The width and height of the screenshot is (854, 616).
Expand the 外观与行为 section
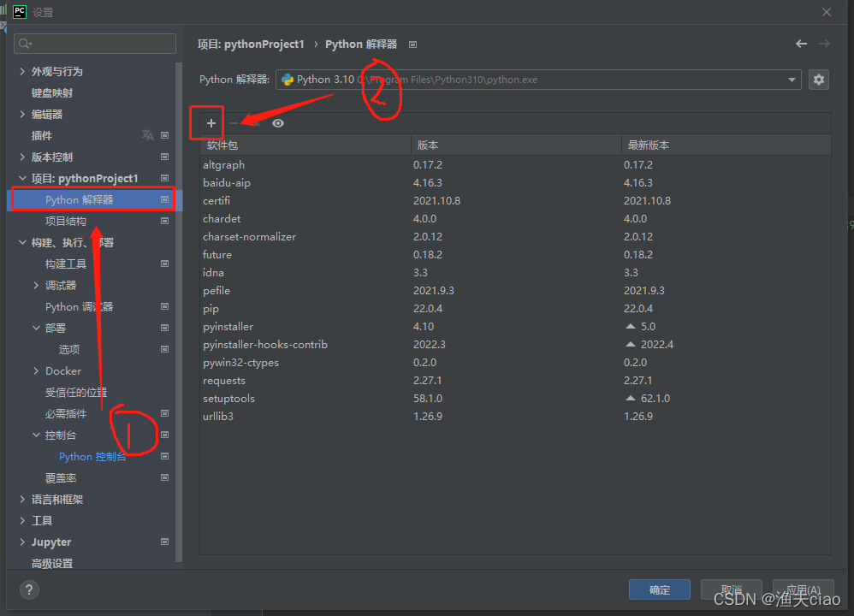point(22,71)
